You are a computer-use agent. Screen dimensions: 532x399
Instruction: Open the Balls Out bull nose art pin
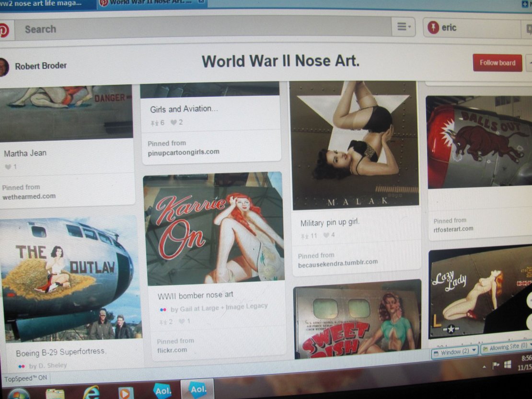pyautogui.click(x=479, y=142)
